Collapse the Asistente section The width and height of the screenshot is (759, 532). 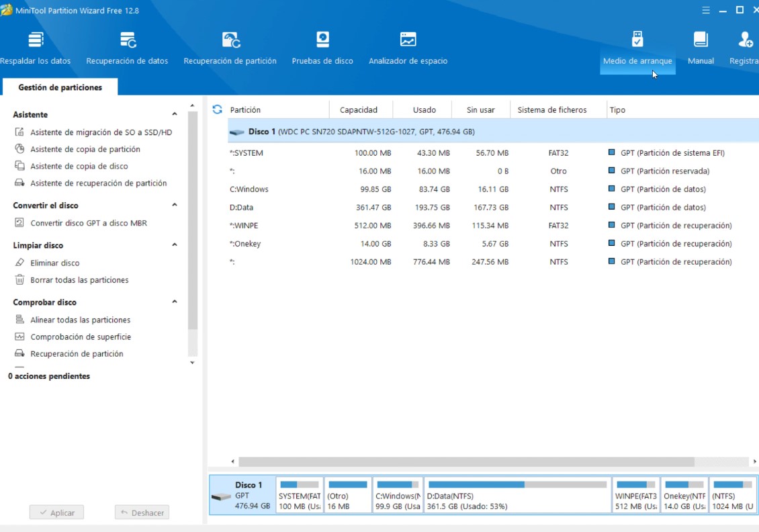[x=175, y=115]
